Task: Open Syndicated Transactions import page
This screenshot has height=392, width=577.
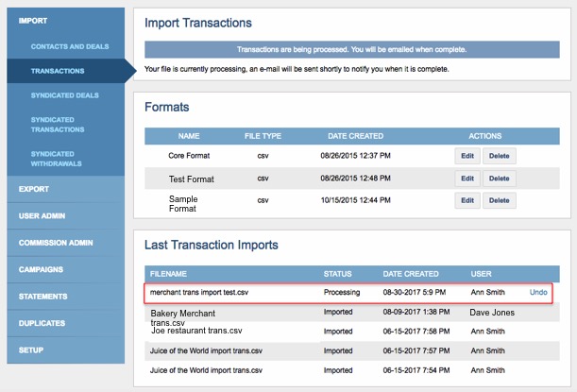Action: tap(58, 125)
